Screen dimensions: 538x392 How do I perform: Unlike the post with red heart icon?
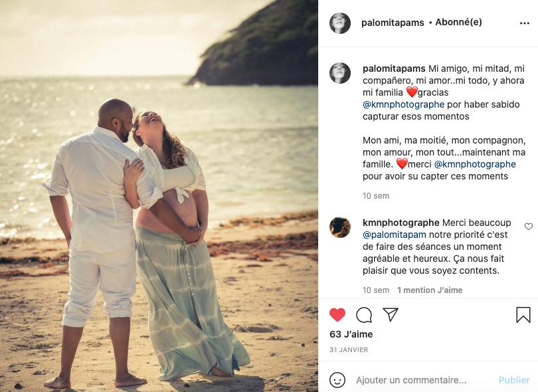[x=337, y=315]
